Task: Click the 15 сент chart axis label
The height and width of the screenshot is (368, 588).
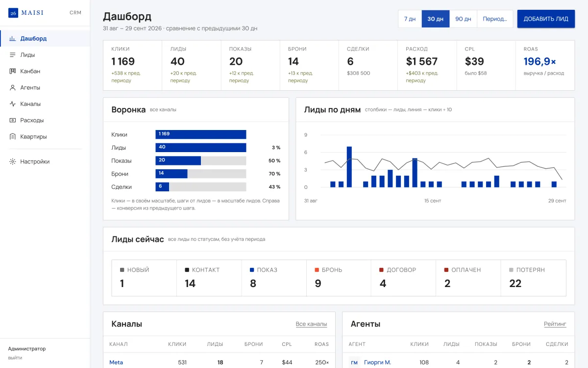Action: click(433, 201)
